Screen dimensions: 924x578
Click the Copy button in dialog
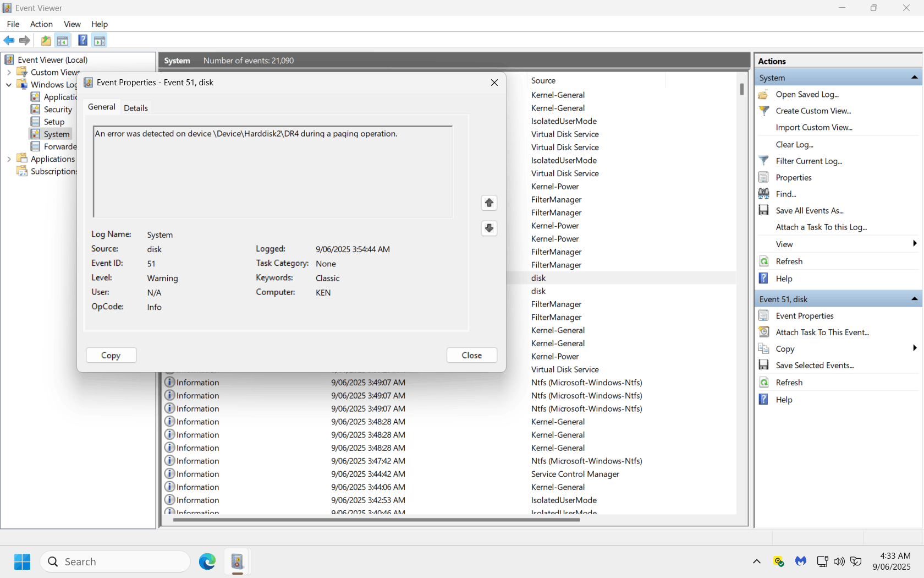point(111,355)
